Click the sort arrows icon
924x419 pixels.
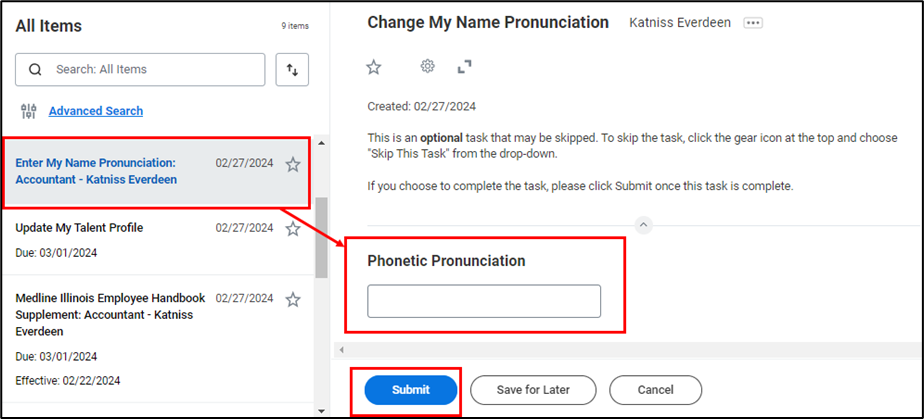click(x=292, y=69)
